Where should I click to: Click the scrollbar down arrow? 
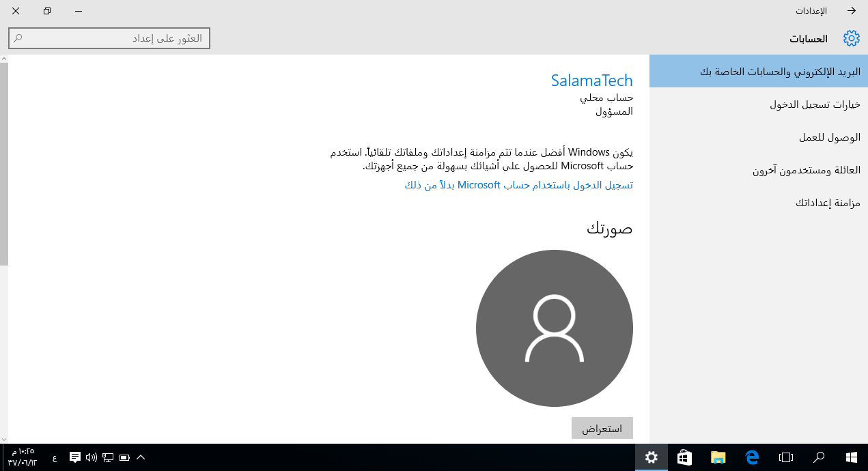[4, 439]
